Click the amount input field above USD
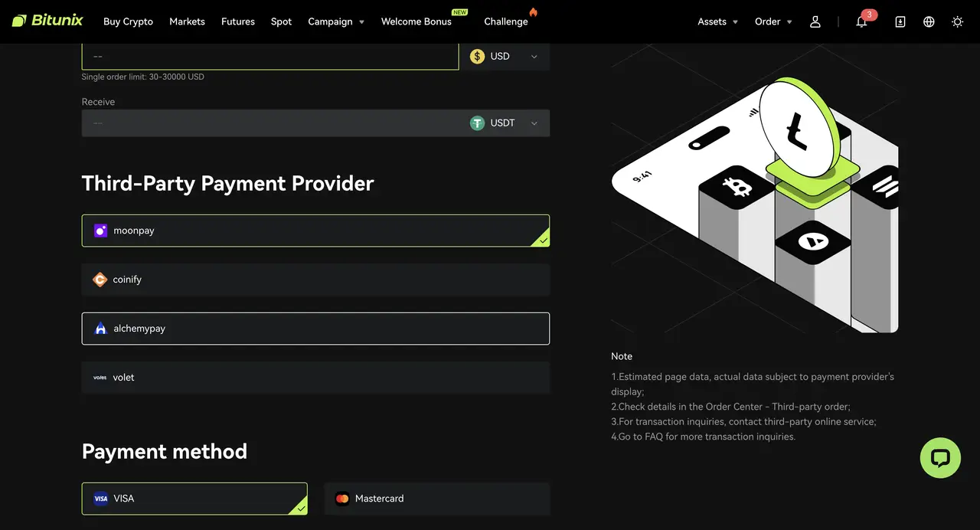The image size is (980, 530). [268, 55]
